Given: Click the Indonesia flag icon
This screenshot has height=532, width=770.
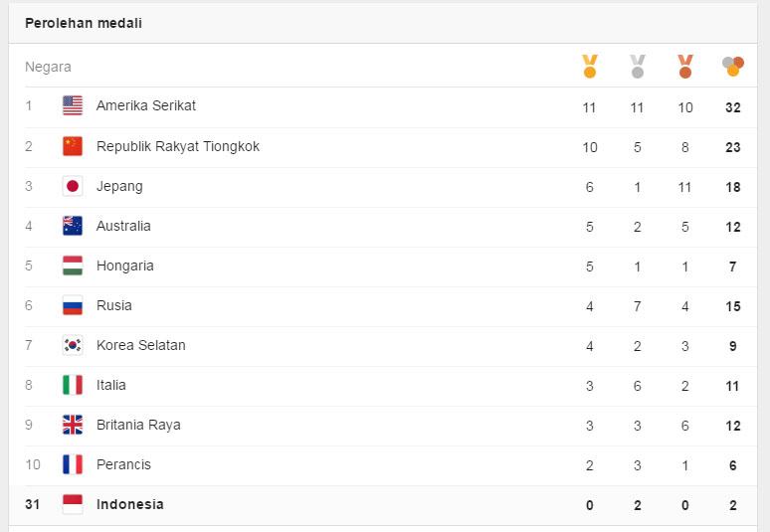Looking at the screenshot, I should [73, 504].
